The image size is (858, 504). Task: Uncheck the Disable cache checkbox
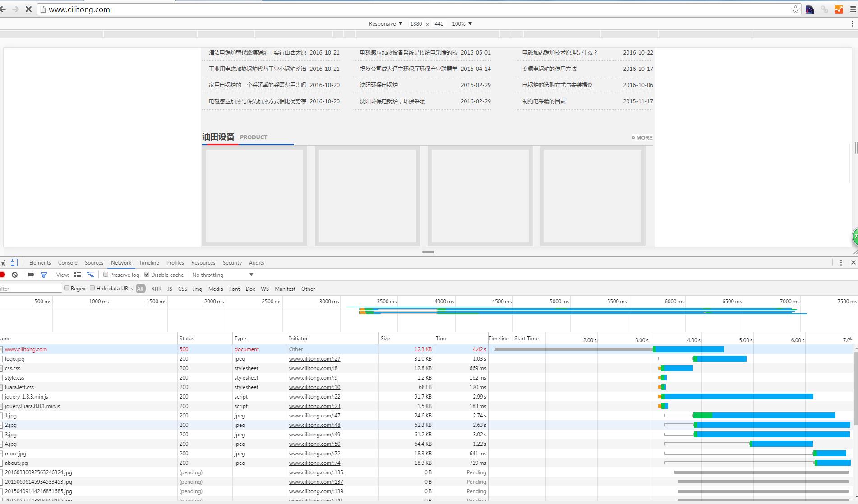(x=147, y=275)
